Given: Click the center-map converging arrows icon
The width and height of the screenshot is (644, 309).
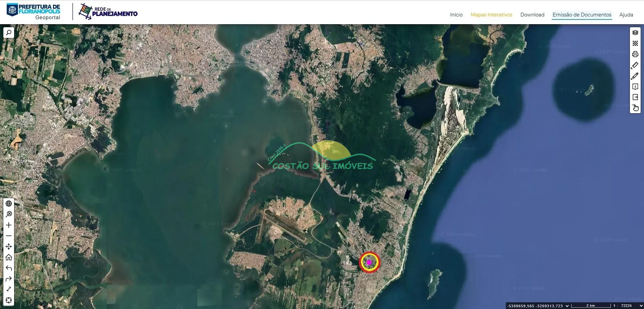Looking at the screenshot, I should coord(9,247).
